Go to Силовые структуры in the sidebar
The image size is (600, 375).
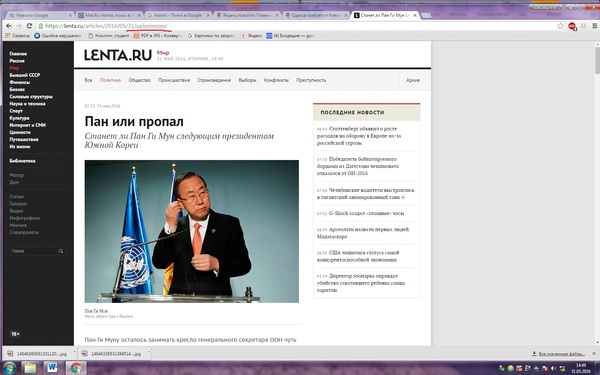click(x=31, y=96)
